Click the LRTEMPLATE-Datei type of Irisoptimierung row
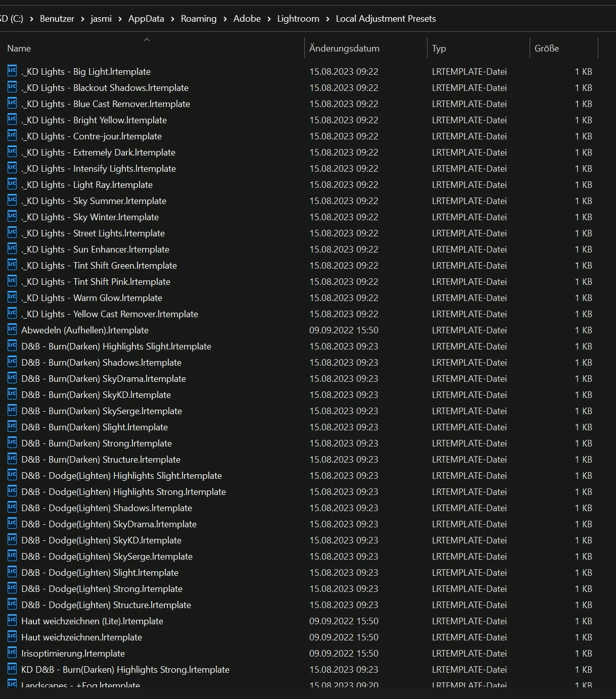 (469, 653)
